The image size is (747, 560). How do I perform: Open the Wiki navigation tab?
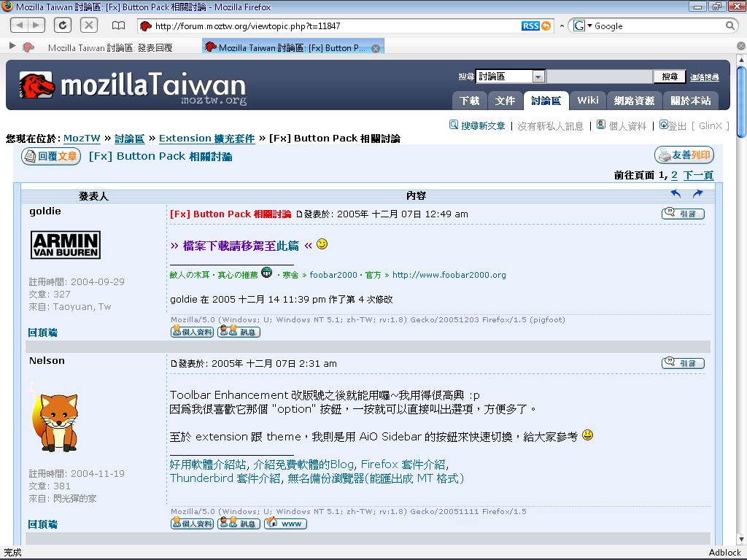coord(588,101)
